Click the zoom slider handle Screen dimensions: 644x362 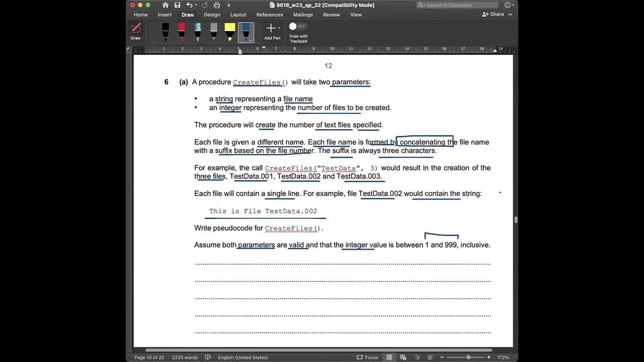tap(468, 357)
